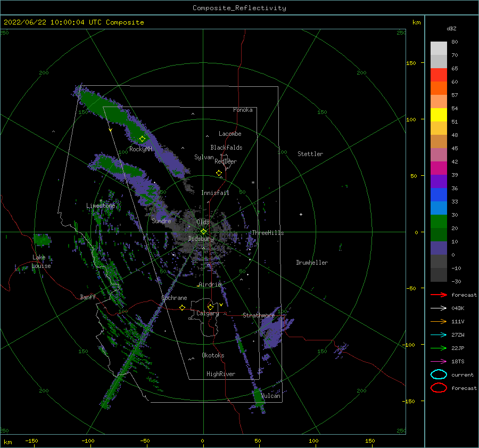Click the blue 36 dBZ color swatch
This screenshot has height=448, width=479.
click(x=439, y=195)
